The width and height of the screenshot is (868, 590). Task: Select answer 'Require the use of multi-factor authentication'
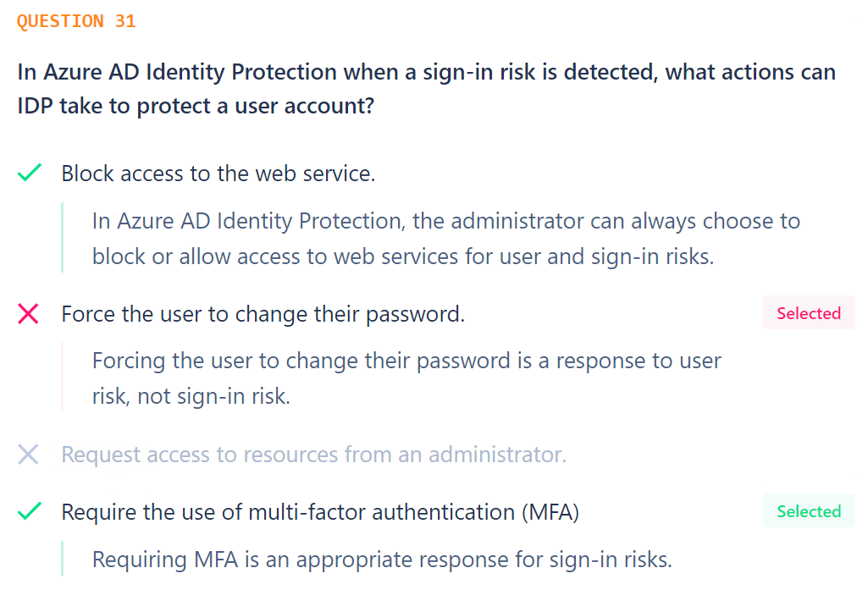[x=320, y=512]
